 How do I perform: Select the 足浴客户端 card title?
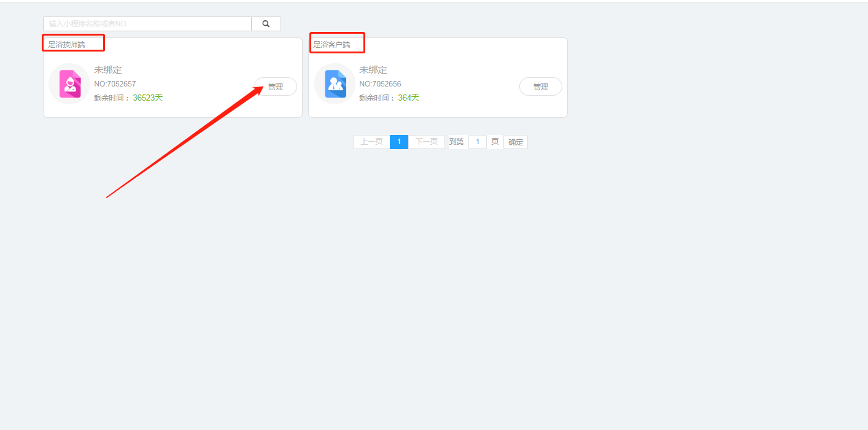[332, 45]
